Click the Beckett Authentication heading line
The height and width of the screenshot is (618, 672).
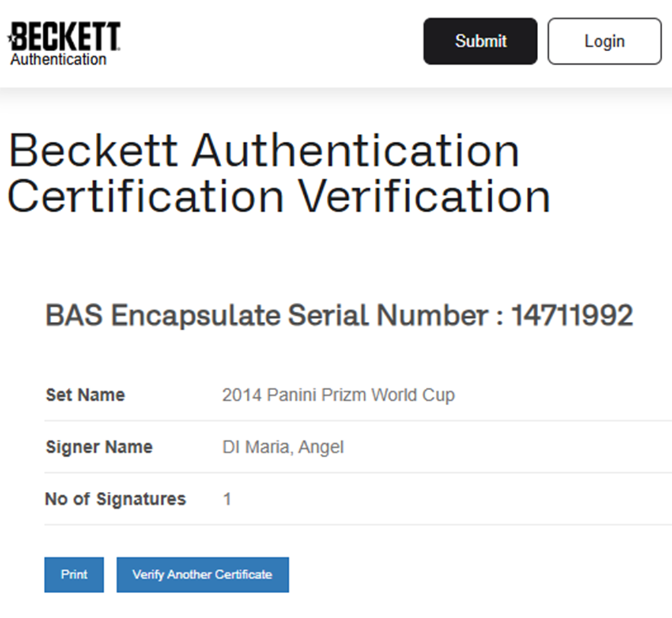(264, 150)
